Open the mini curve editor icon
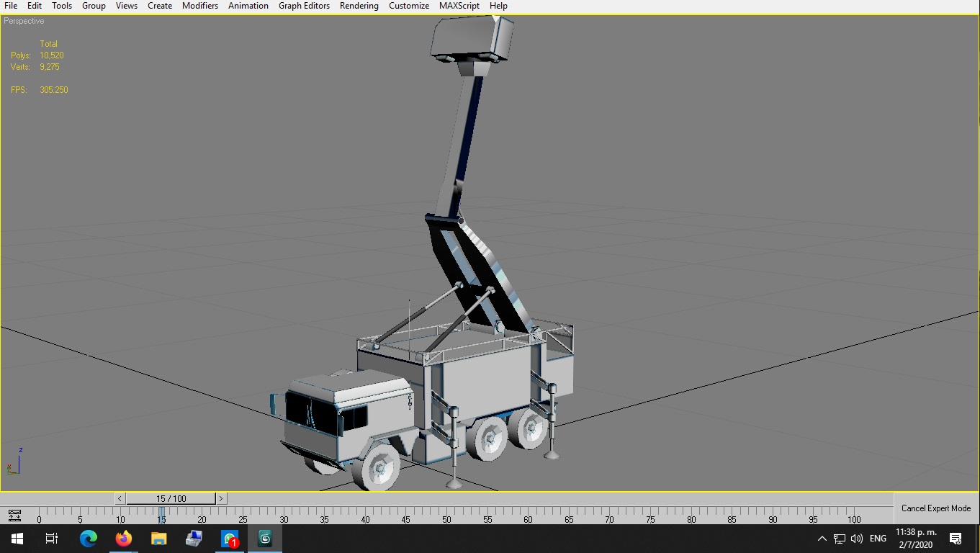 pos(14,516)
